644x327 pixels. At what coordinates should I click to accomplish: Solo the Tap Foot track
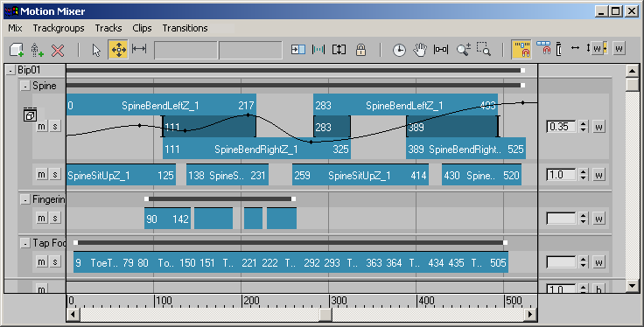[x=55, y=261]
